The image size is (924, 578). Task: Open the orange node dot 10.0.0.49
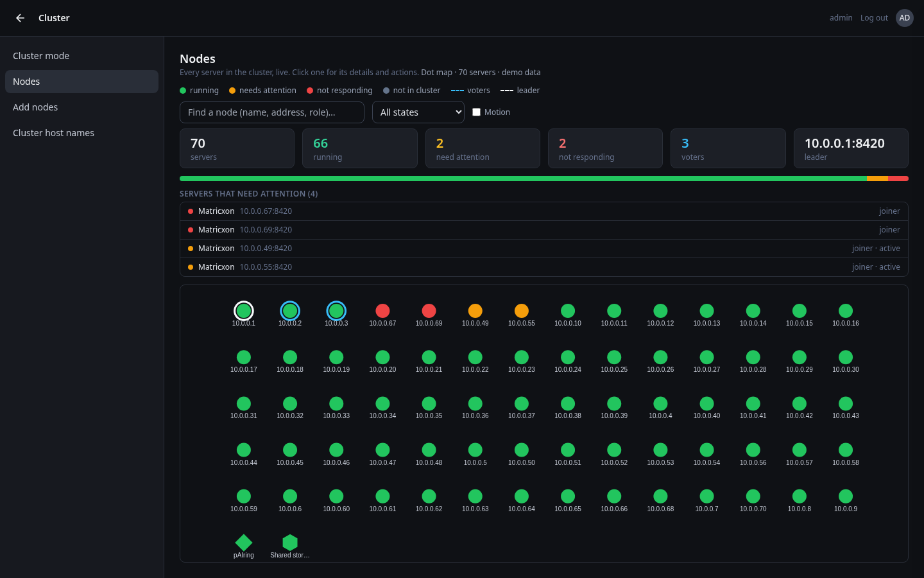click(x=475, y=311)
